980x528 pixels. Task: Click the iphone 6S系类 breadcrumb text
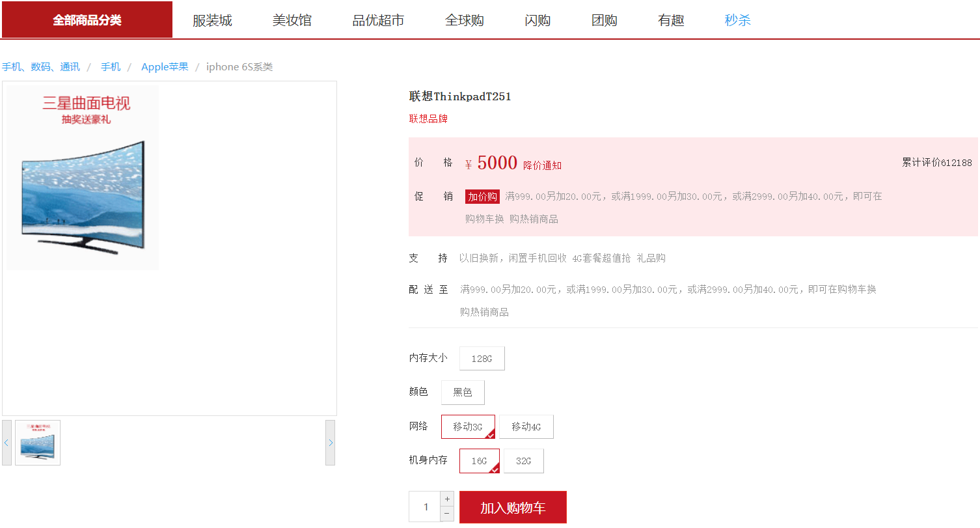(x=239, y=67)
